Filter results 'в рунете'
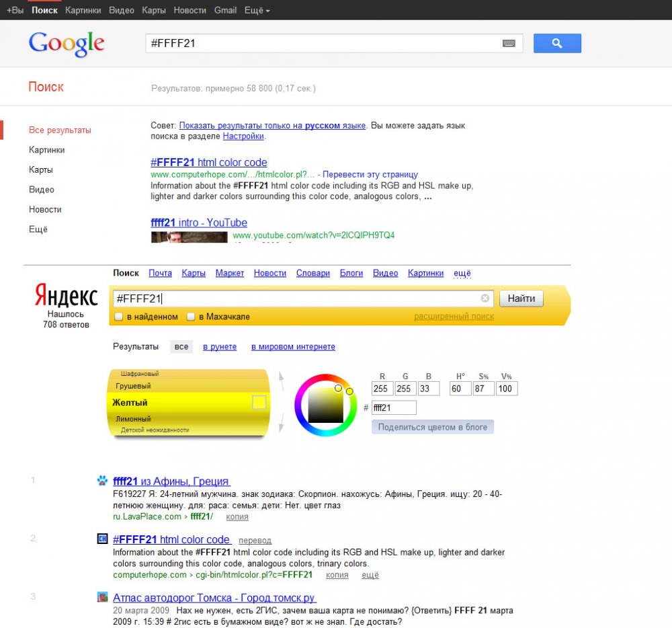Image resolution: width=672 pixels, height=628 pixels. click(220, 347)
